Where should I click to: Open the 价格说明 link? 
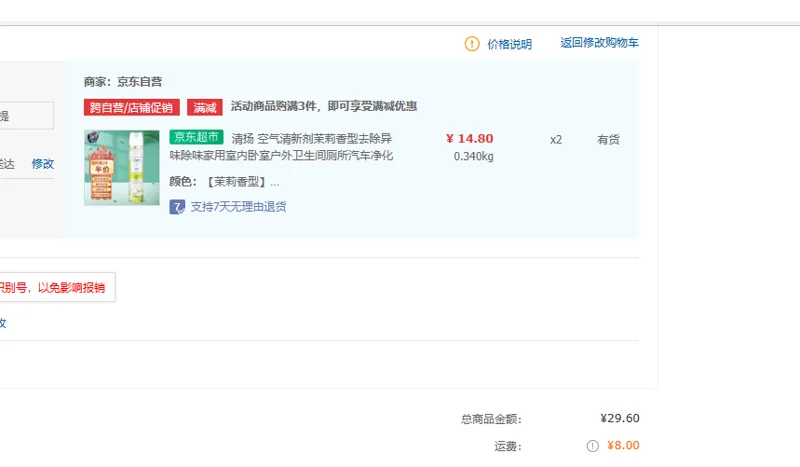coord(509,44)
